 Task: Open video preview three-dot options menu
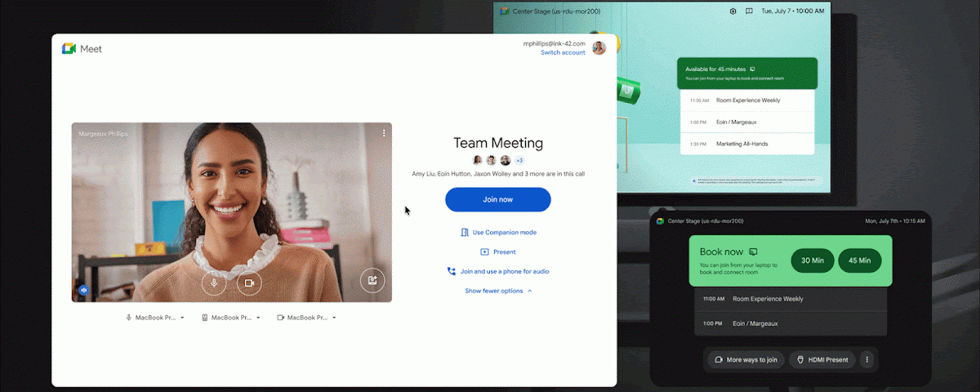coord(384,133)
